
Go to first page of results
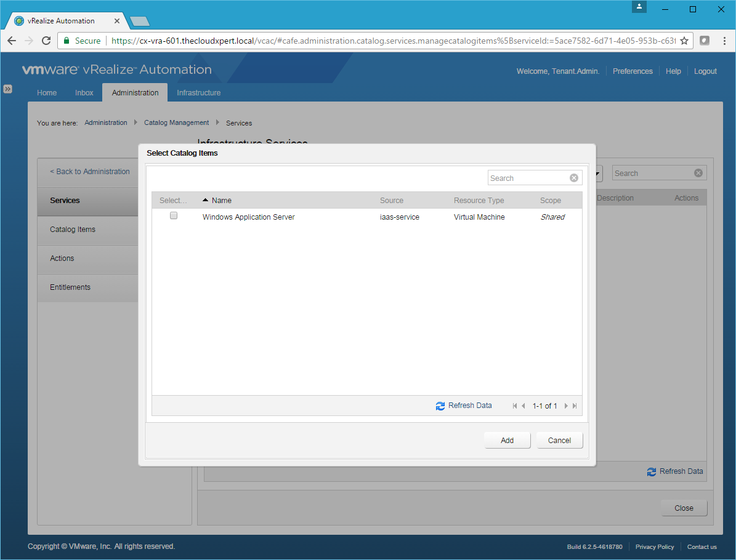515,406
